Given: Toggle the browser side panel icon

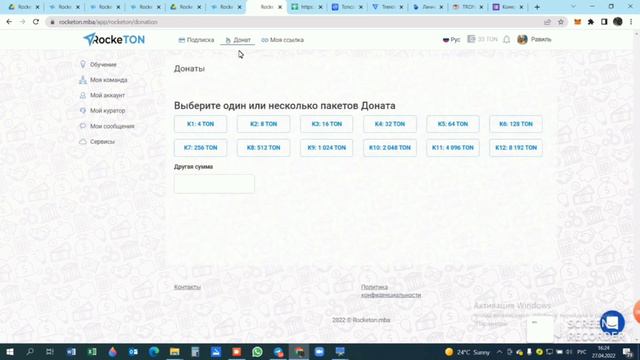Looking at the screenshot, I should point(604,22).
